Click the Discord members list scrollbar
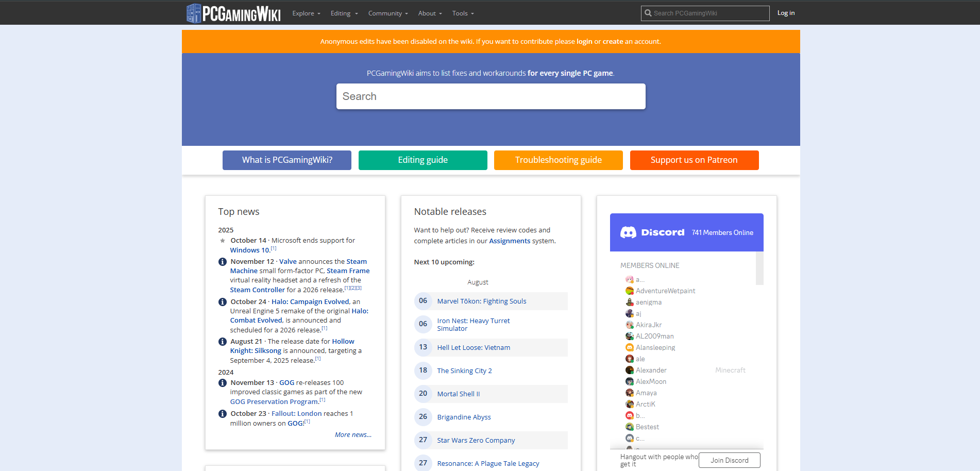The height and width of the screenshot is (471, 980). pyautogui.click(x=759, y=268)
